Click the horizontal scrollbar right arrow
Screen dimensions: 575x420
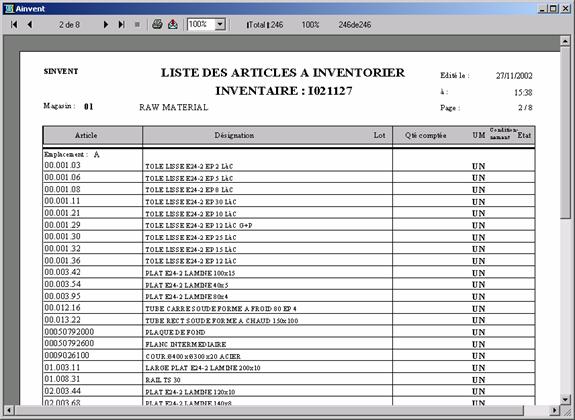(555, 410)
